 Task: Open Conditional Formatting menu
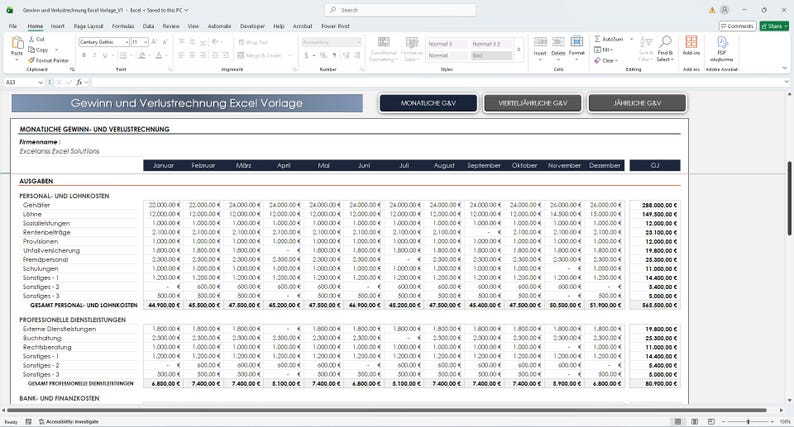tap(383, 49)
